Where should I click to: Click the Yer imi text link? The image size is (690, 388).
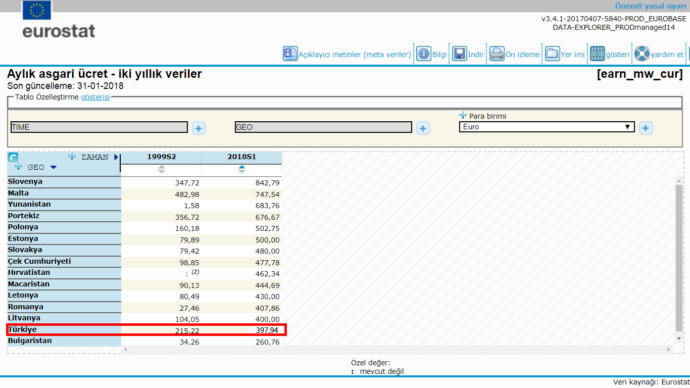click(x=573, y=55)
